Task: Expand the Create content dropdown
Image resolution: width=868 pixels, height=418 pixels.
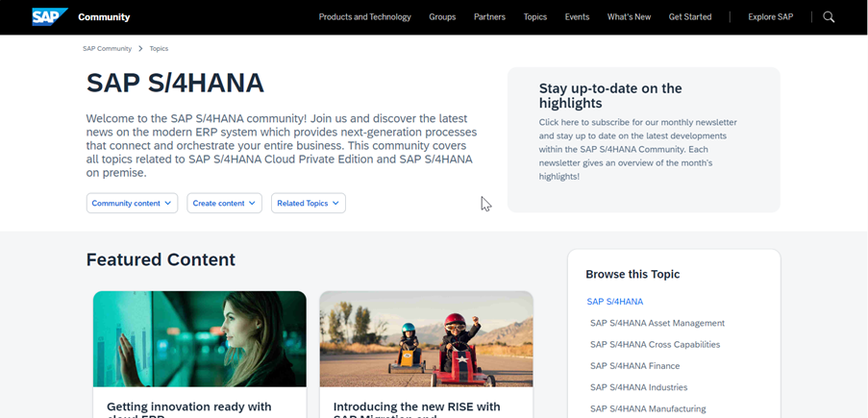Action: pyautogui.click(x=224, y=204)
